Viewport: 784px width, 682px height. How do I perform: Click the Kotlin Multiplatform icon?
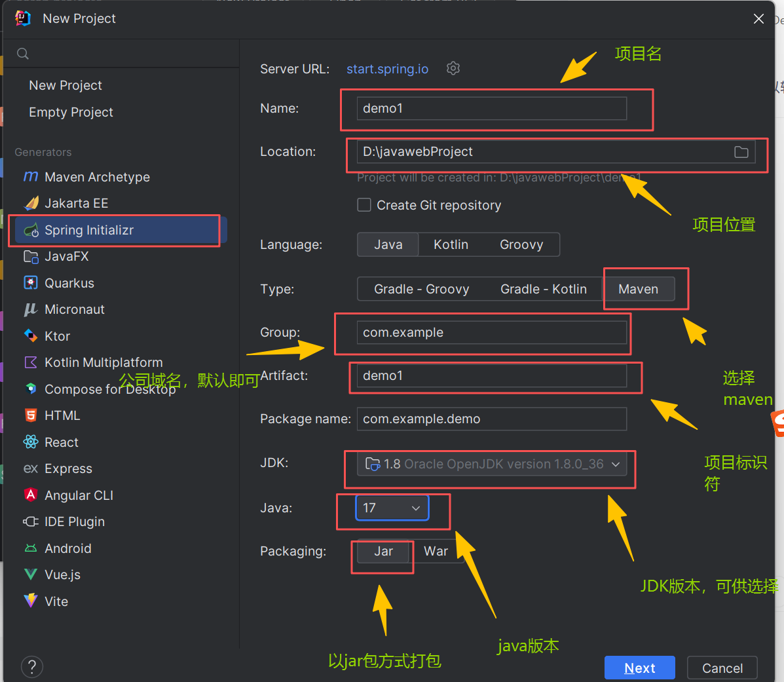click(x=31, y=362)
